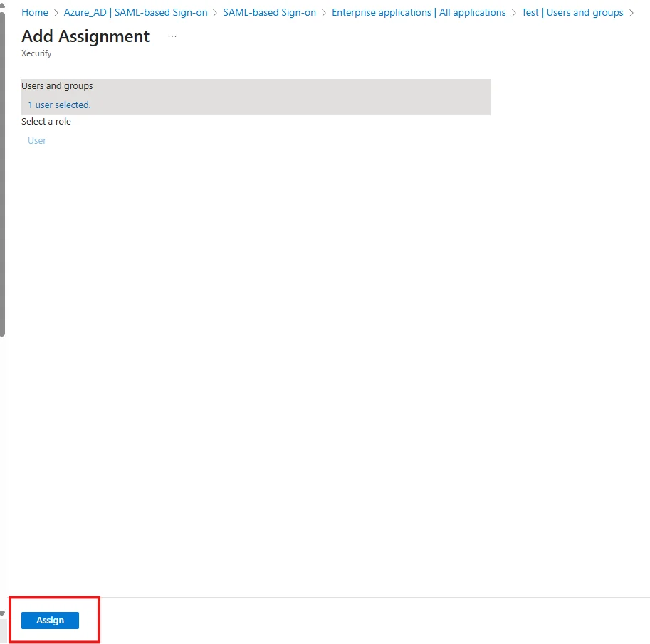Select the User role link
Image resolution: width=650 pixels, height=644 pixels.
(x=36, y=140)
